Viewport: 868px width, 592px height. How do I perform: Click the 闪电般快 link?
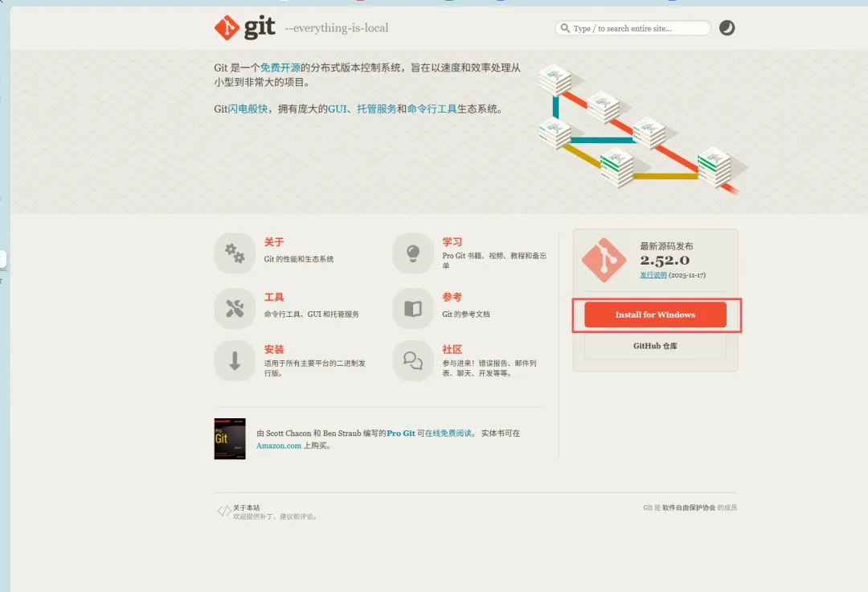pos(248,109)
